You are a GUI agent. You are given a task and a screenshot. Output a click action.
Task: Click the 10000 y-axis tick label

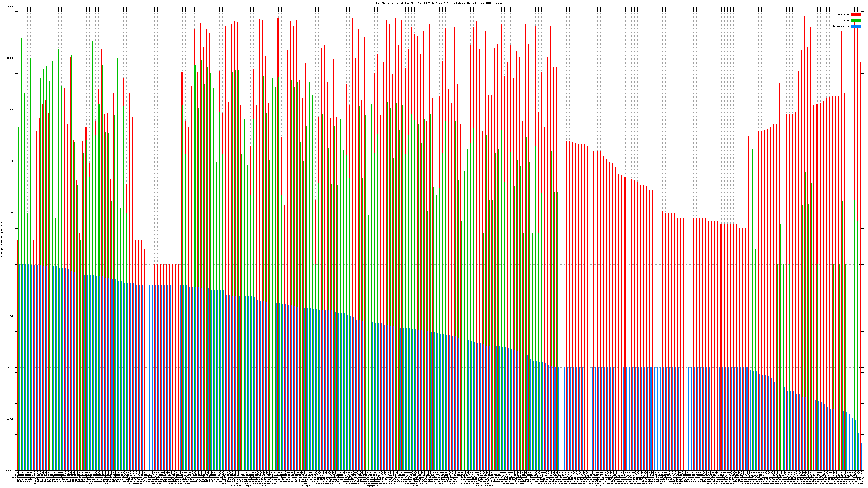click(11, 58)
